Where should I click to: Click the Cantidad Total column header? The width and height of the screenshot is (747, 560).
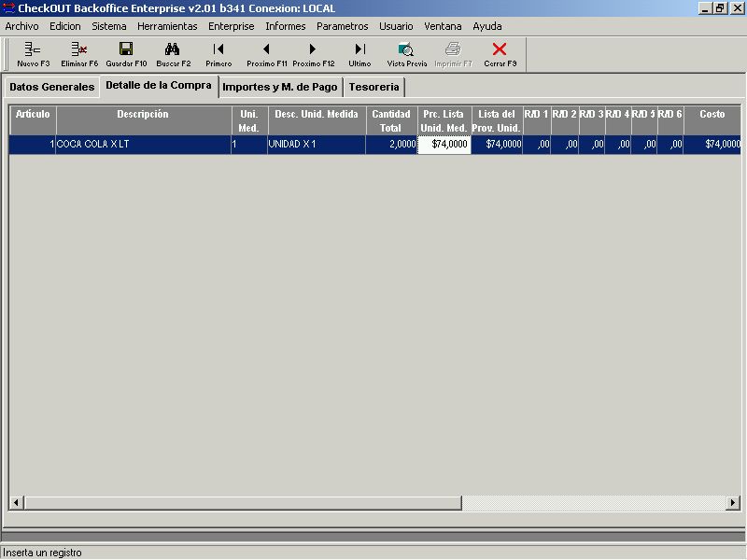coord(391,120)
